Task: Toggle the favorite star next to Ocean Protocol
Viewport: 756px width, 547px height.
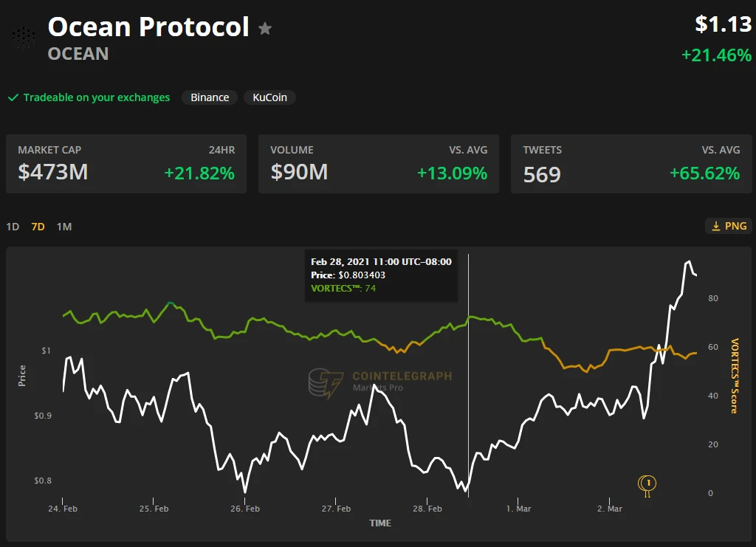Action: coord(265,29)
